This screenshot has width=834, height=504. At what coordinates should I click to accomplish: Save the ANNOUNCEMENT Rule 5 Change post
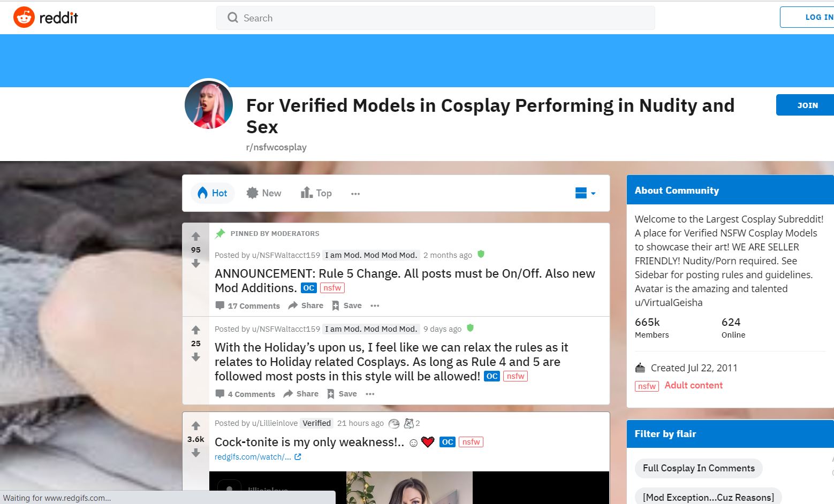(346, 306)
